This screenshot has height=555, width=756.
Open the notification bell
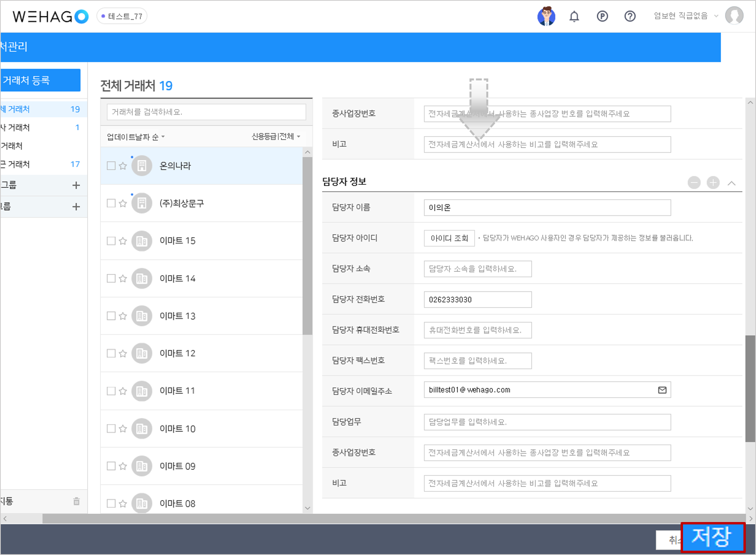point(574,16)
